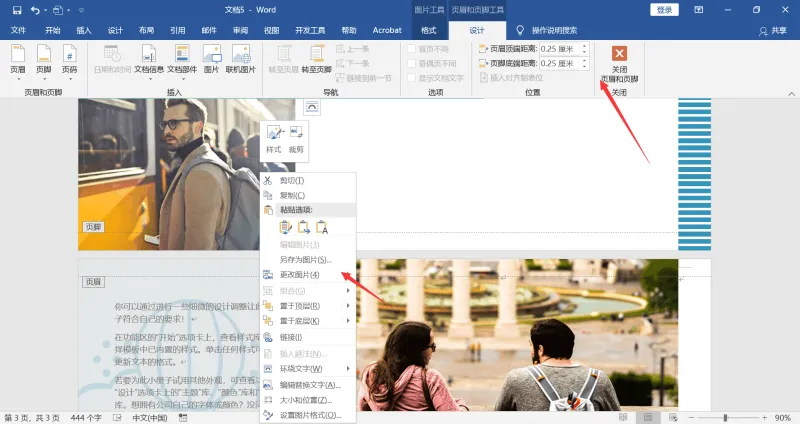Click the zoom out minus button
Viewport: 800px width, 424px height.
tap(691, 417)
